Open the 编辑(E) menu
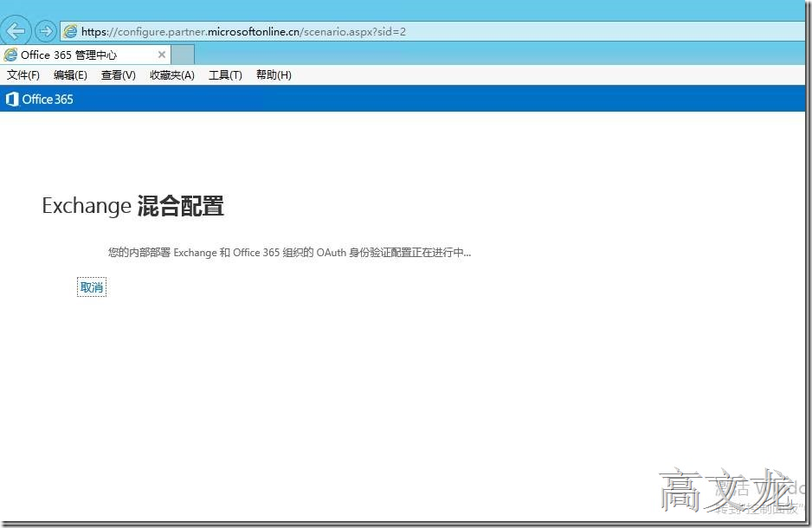The image size is (812, 528). (x=70, y=75)
